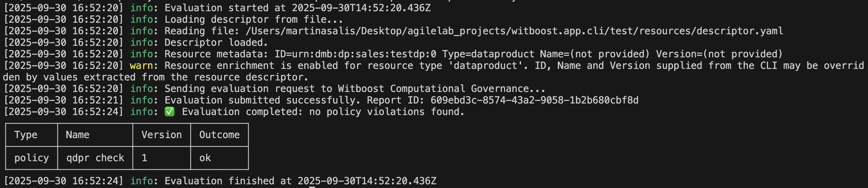
Task: Click the yellow warn label
Action: (x=141, y=65)
